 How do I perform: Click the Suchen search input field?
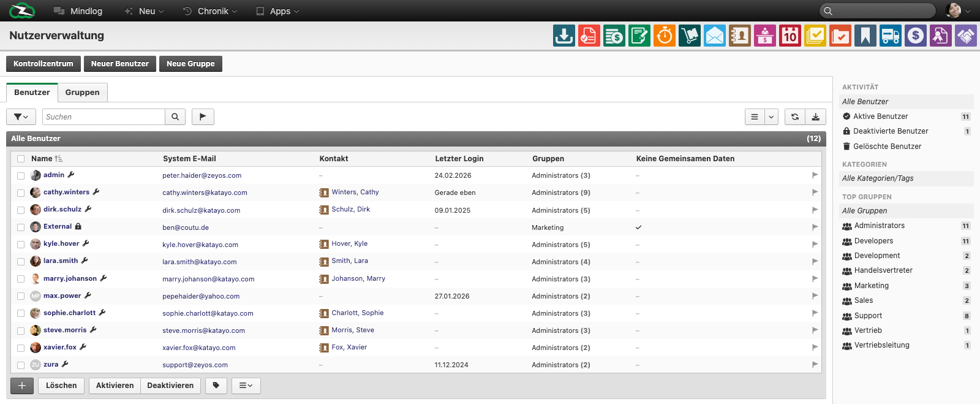104,116
